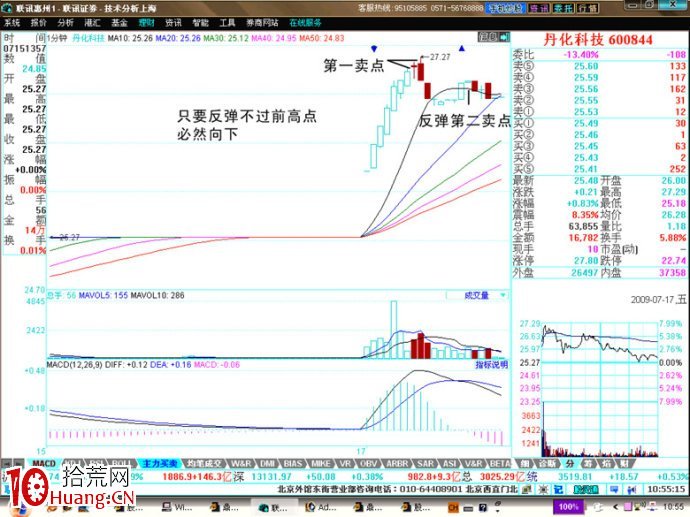Click the blue up-triangle marker above chart
Screen dimensions: 690x517
pos(462,48)
